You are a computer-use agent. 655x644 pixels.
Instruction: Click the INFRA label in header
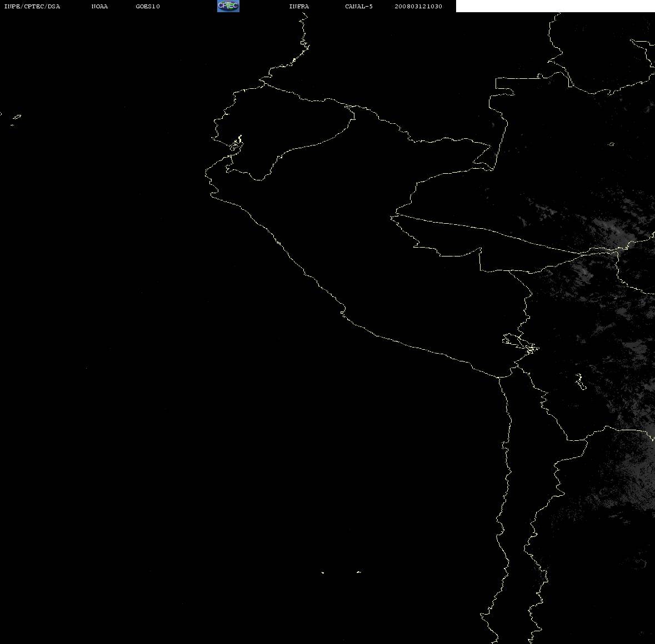299,6
